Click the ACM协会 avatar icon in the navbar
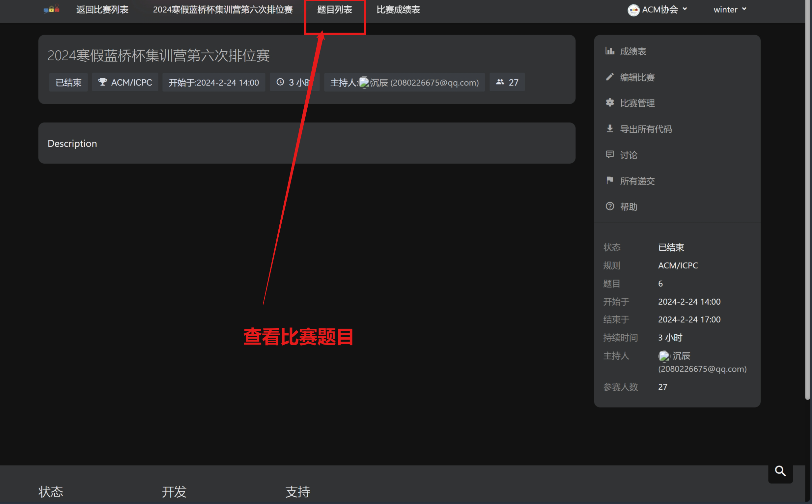 633,10
